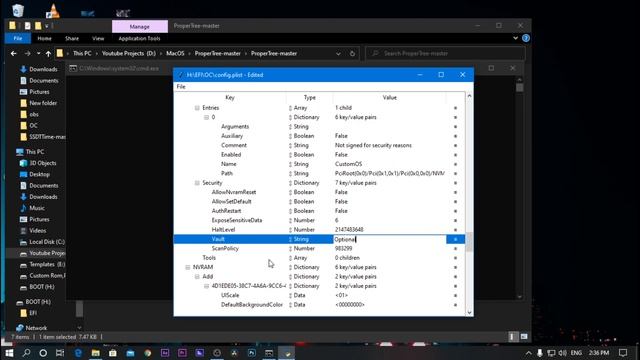
Task: Open Explorer View ribbon tab
Action: tap(98, 38)
